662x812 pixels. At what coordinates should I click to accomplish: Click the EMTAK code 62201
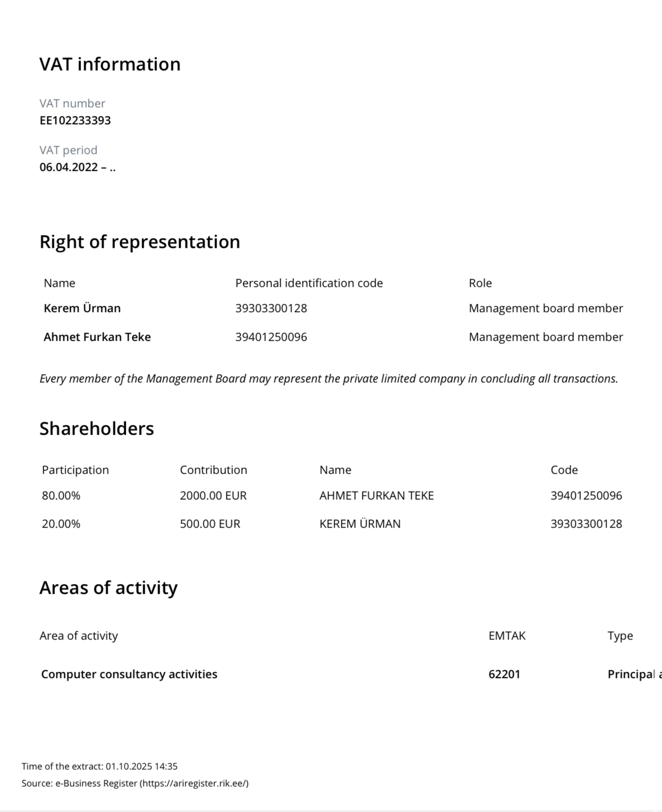click(504, 674)
